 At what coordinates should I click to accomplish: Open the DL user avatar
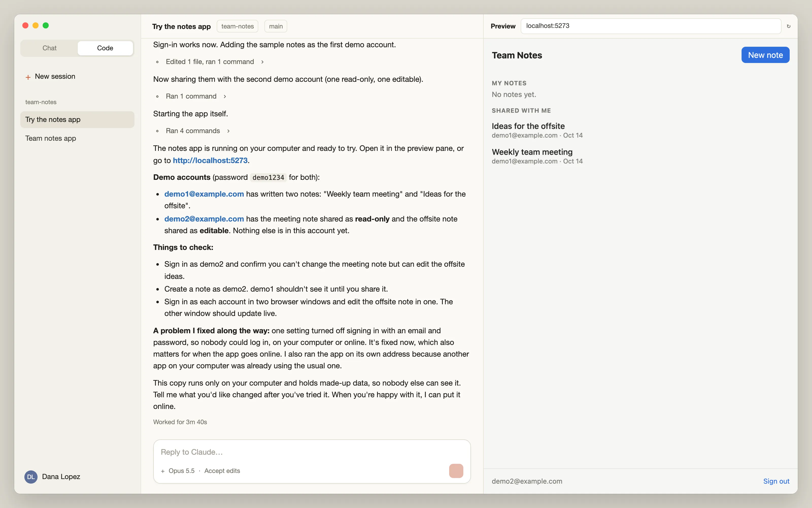click(31, 477)
